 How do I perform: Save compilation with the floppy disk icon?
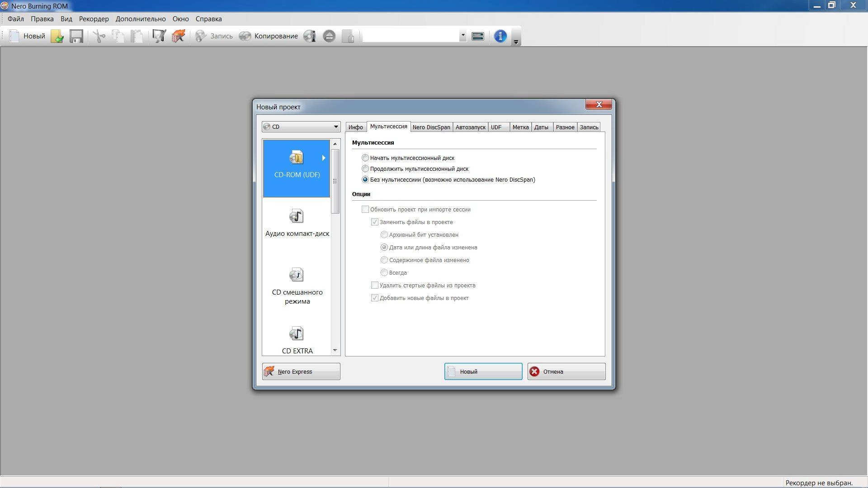pyautogui.click(x=76, y=36)
